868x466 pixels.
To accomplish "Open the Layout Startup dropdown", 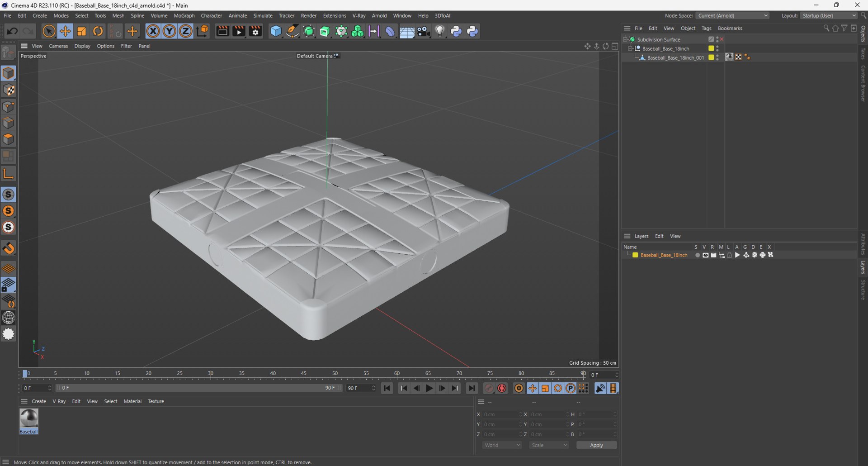I will coord(829,15).
